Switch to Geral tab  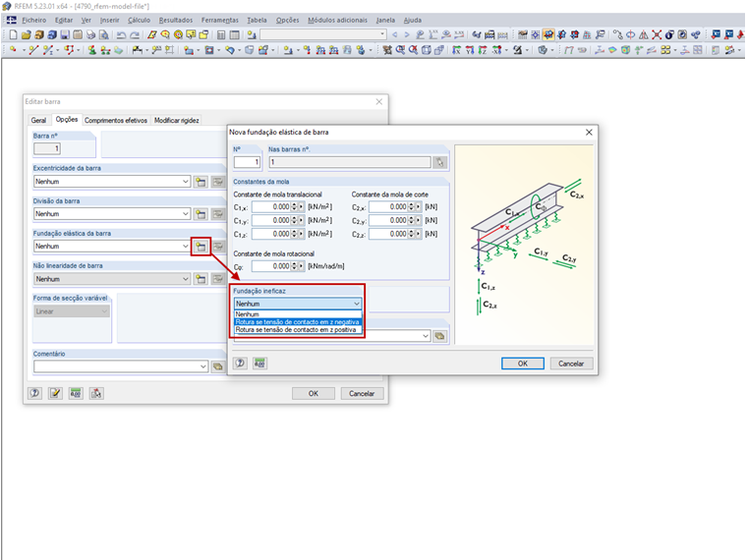38,121
